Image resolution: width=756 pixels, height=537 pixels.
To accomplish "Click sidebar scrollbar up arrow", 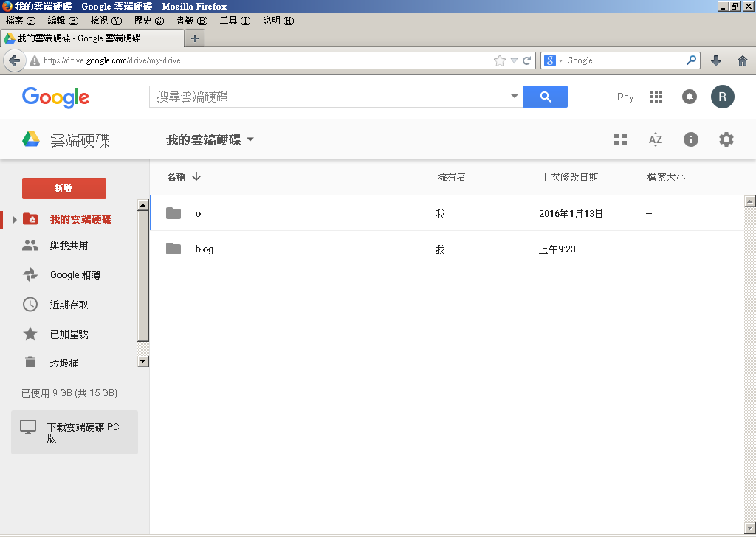I will [143, 205].
